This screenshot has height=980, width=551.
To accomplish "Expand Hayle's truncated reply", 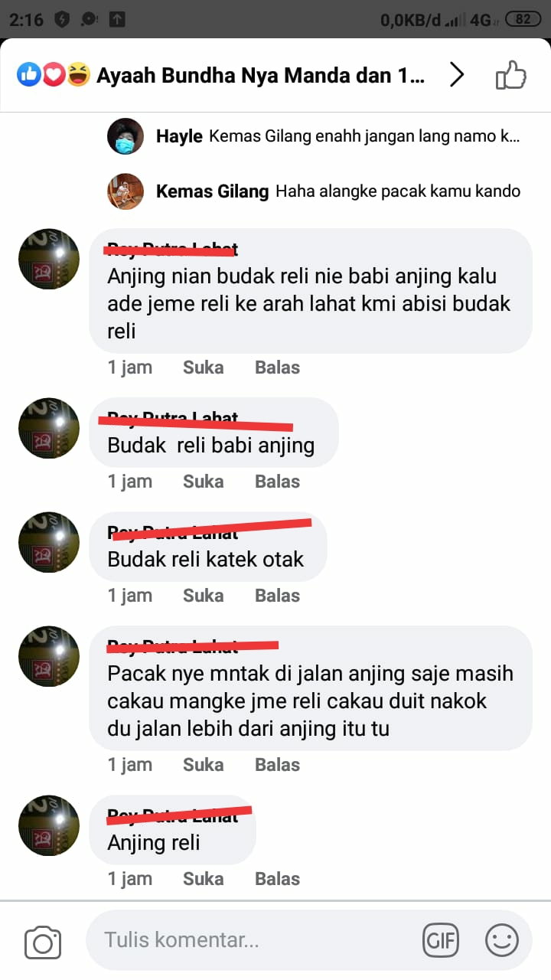I will 364,137.
